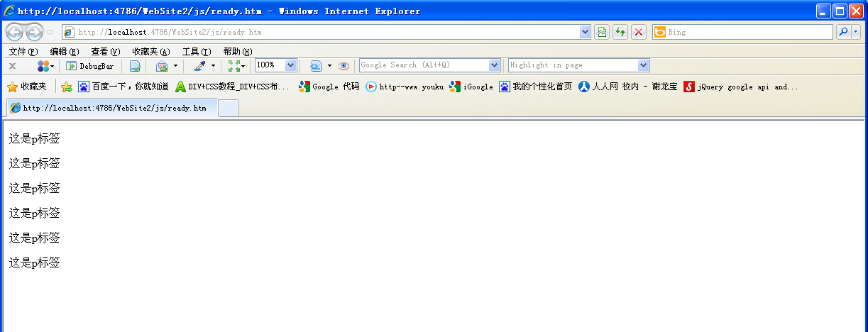Click the orange Bing provider icon
The width and height of the screenshot is (868, 332).
point(659,32)
